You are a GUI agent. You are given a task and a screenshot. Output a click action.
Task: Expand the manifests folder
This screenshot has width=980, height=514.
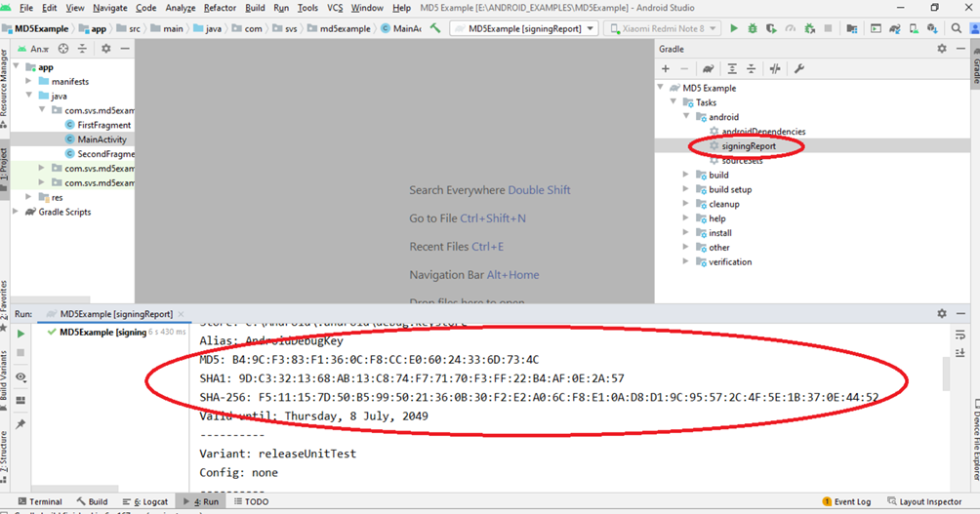[30, 82]
